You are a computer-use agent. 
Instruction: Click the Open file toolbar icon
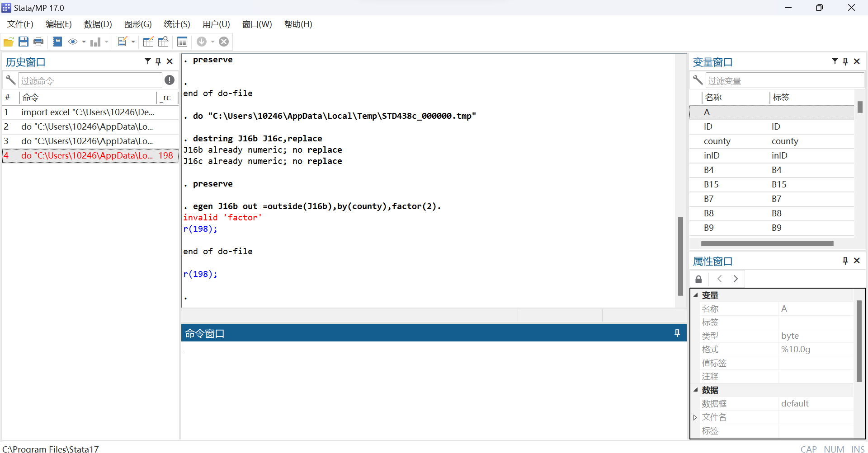pyautogui.click(x=8, y=42)
